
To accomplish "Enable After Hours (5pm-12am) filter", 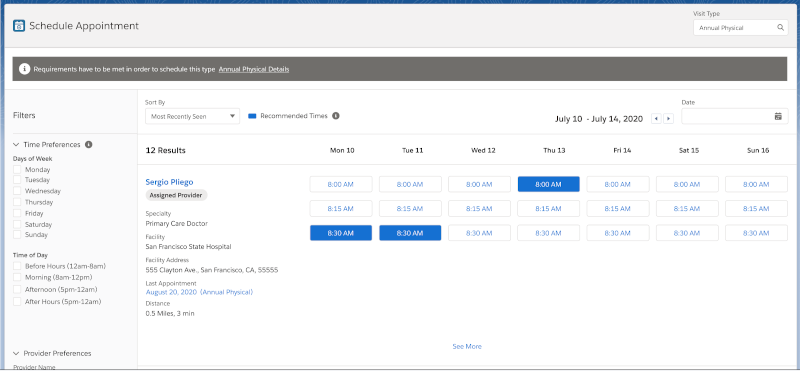I will click(x=17, y=302).
